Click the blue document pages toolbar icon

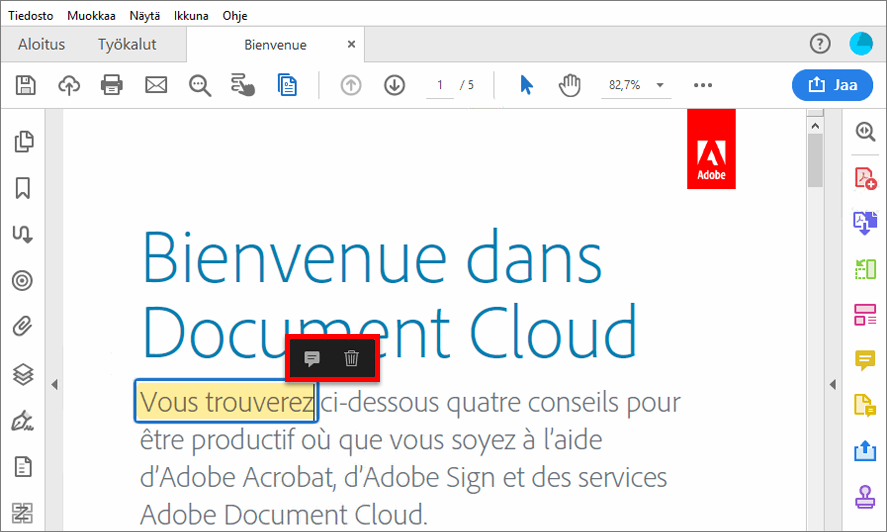(x=287, y=85)
